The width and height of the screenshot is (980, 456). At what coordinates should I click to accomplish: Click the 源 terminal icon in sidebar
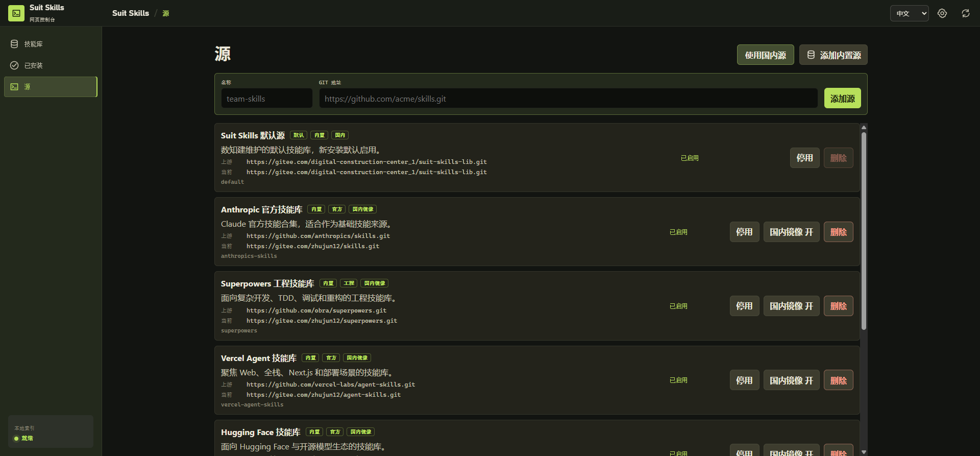coord(14,87)
